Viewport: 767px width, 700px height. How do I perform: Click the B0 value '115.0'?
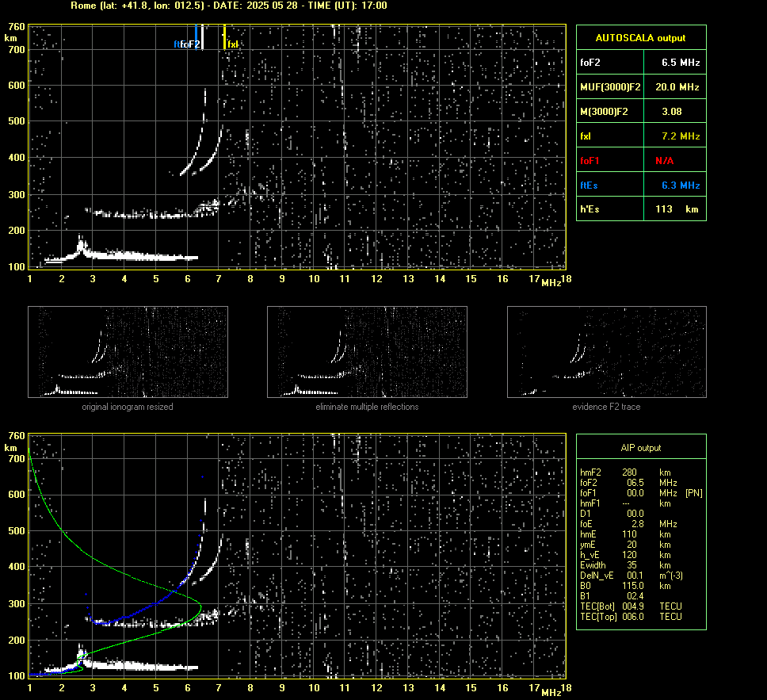[x=632, y=586]
